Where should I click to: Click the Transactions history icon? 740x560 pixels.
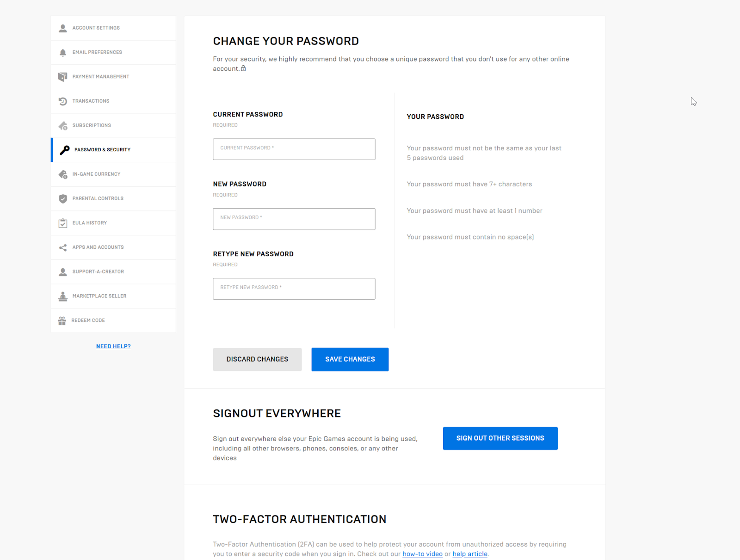coord(63,101)
